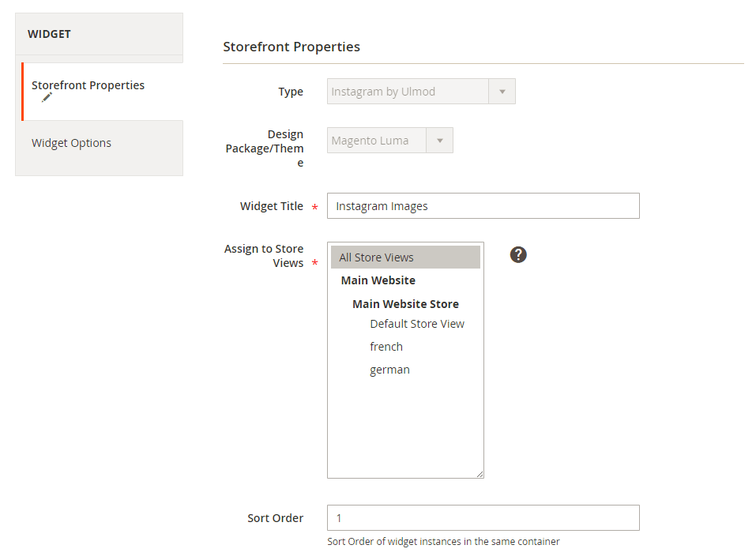
Task: Click the pencil icon under Storefront Properties
Action: click(x=47, y=97)
